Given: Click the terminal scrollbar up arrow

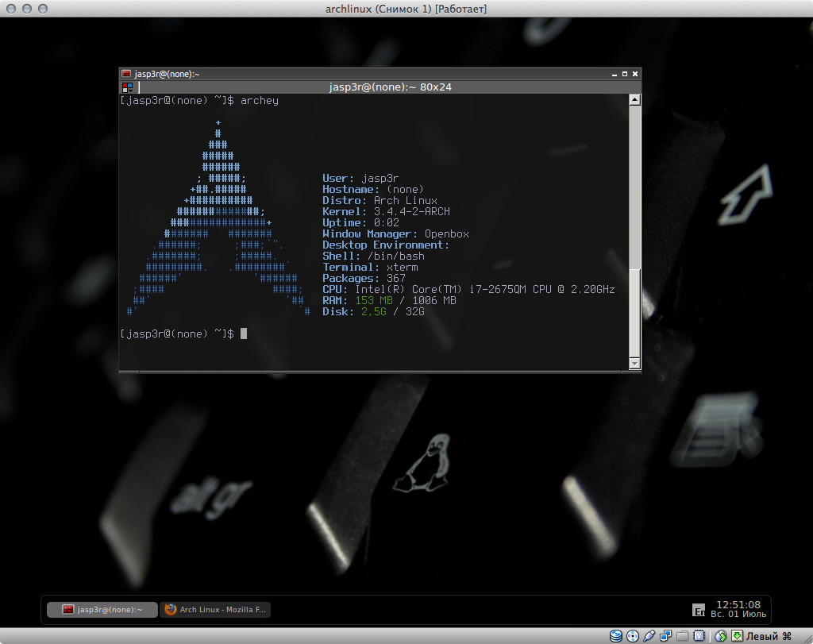Looking at the screenshot, I should [634, 99].
